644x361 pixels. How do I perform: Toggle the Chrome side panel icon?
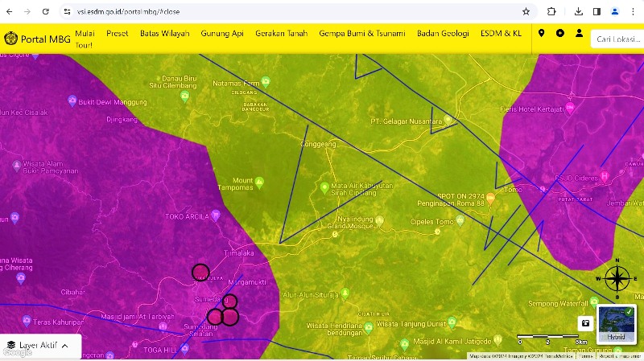[597, 11]
